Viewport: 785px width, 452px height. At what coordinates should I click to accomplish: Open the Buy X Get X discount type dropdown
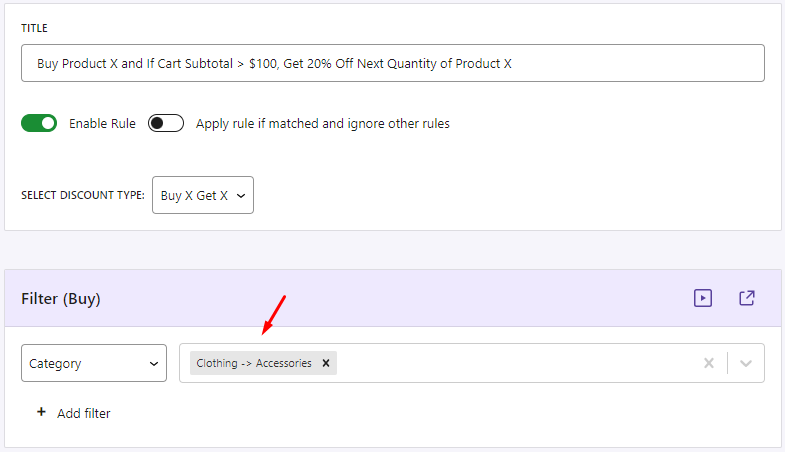click(x=203, y=195)
